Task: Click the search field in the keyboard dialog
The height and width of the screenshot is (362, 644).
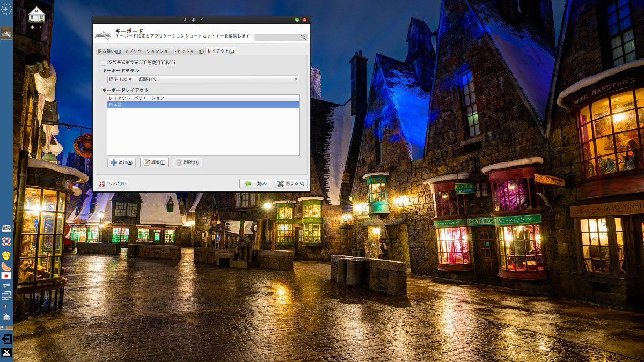Action: click(281, 38)
